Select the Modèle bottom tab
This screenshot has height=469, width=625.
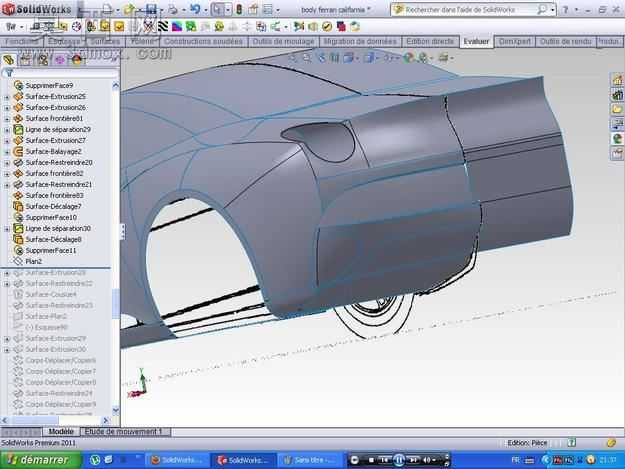click(61, 432)
